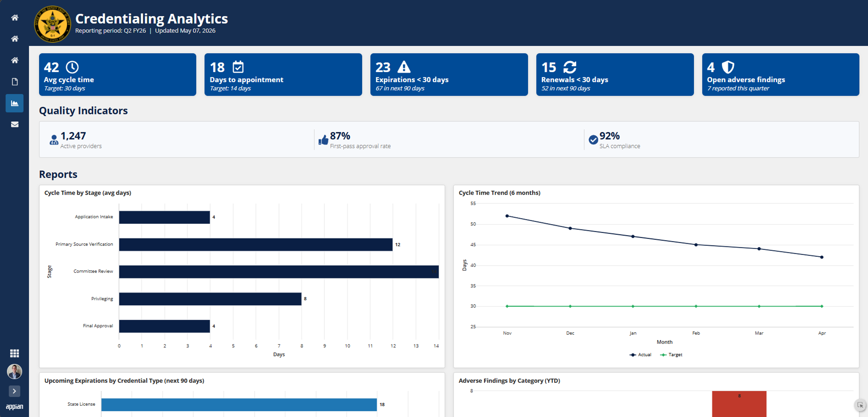Click the '67 in next 90 days' text
This screenshot has height=417, width=868.
click(x=400, y=88)
